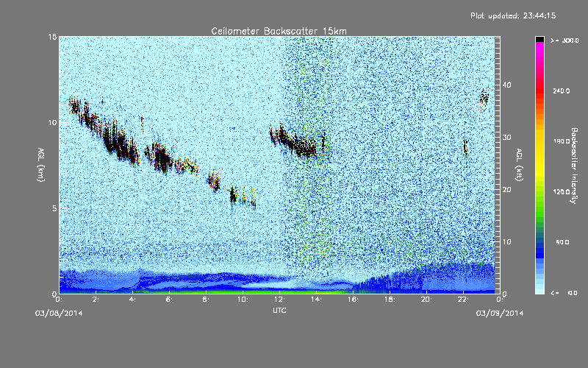Pick the "14:" hour tick on time axis
This screenshot has width=588, height=368.
[316, 300]
